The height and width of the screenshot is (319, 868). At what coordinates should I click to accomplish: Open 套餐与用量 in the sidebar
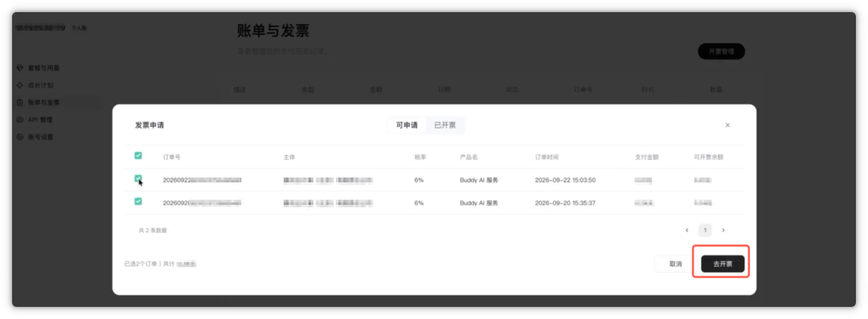[43, 68]
